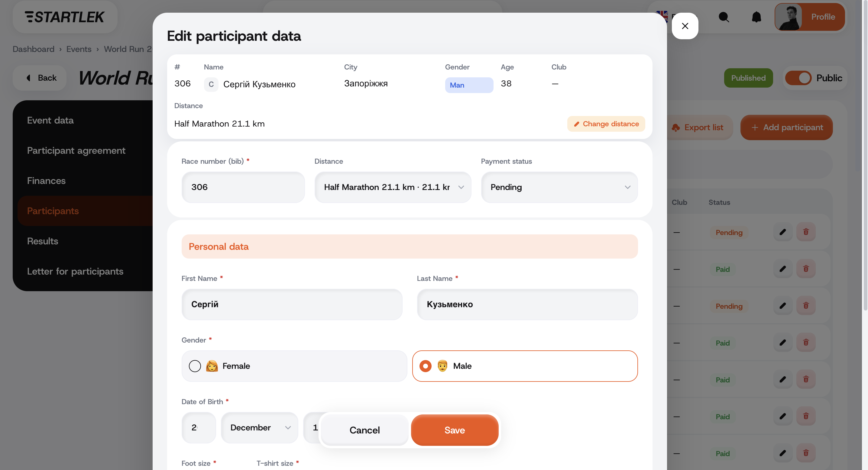868x470 pixels.
Task: Select the Female gender radio option
Action: [294, 366]
